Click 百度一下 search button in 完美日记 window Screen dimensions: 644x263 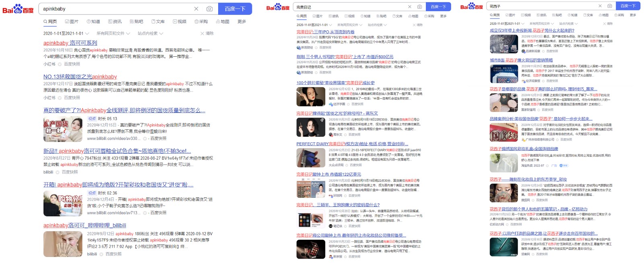pyautogui.click(x=438, y=7)
